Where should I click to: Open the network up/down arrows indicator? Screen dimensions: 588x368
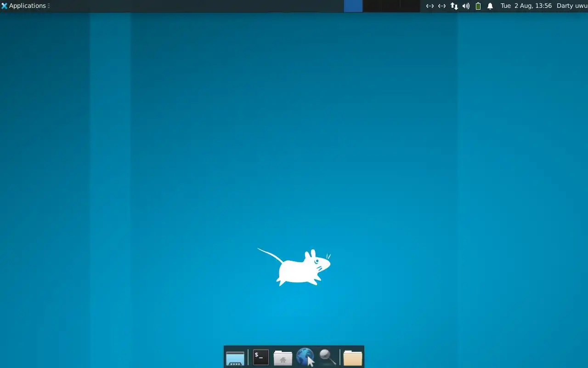pyautogui.click(x=454, y=6)
